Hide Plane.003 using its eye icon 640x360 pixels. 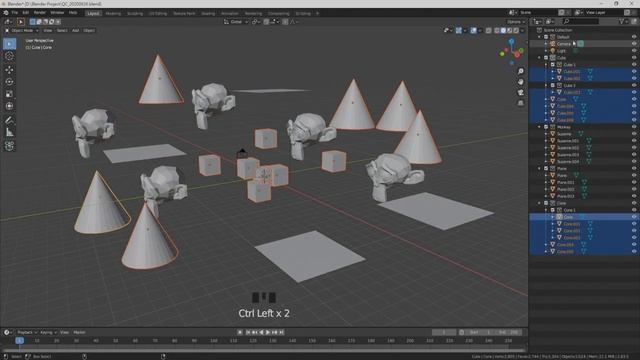[x=634, y=196]
